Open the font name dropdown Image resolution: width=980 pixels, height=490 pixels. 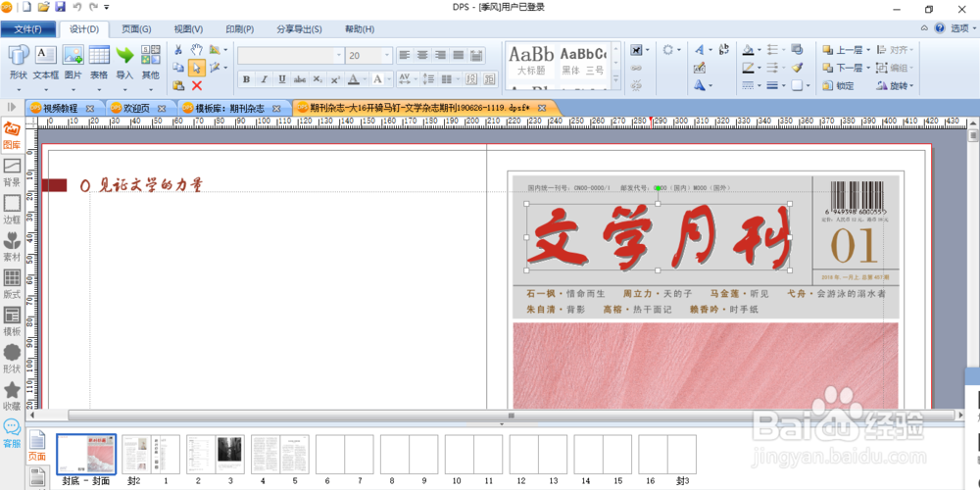(x=339, y=56)
